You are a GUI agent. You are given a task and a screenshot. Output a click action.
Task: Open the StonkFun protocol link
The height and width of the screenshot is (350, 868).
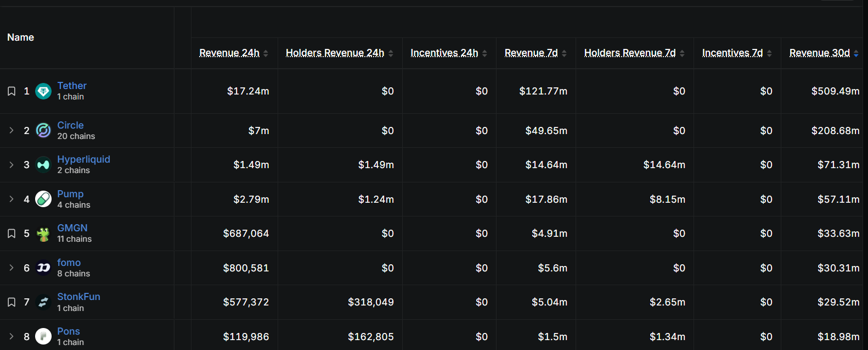click(78, 297)
